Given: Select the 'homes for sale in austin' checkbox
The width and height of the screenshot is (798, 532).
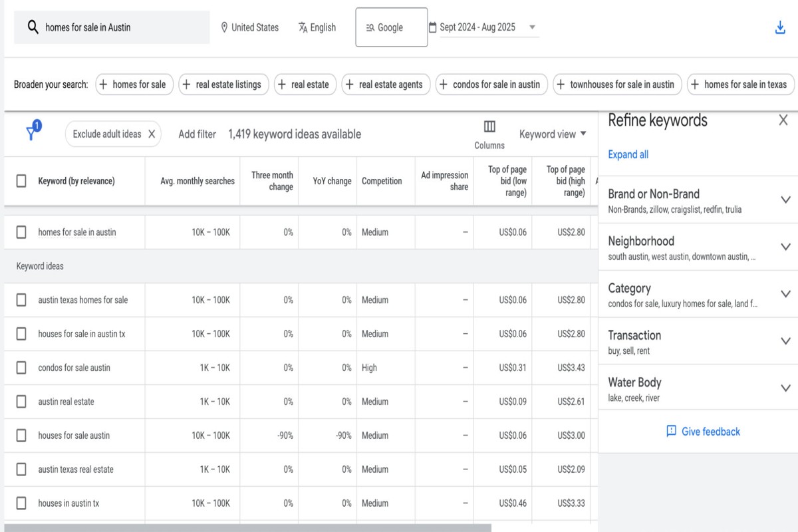Looking at the screenshot, I should pyautogui.click(x=21, y=232).
